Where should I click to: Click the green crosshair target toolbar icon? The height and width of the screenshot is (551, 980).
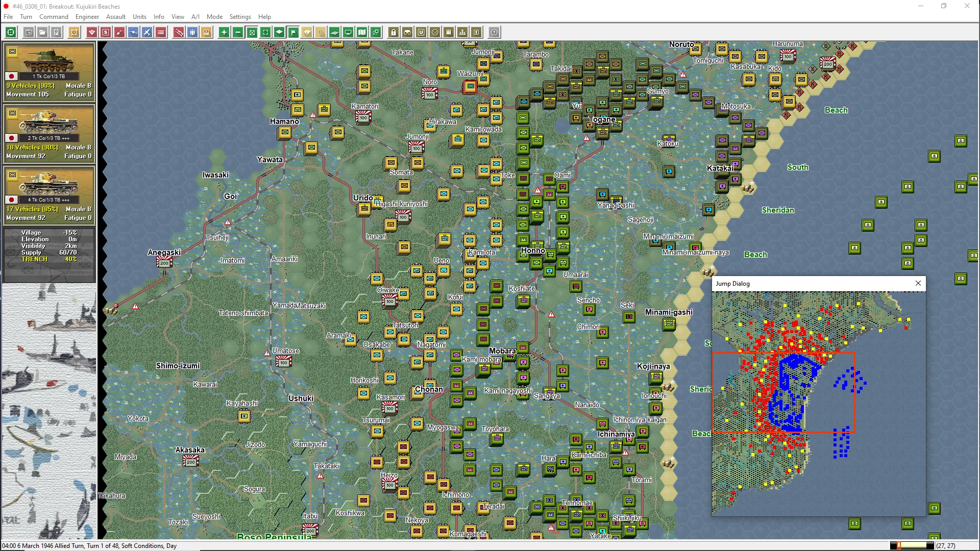11,33
